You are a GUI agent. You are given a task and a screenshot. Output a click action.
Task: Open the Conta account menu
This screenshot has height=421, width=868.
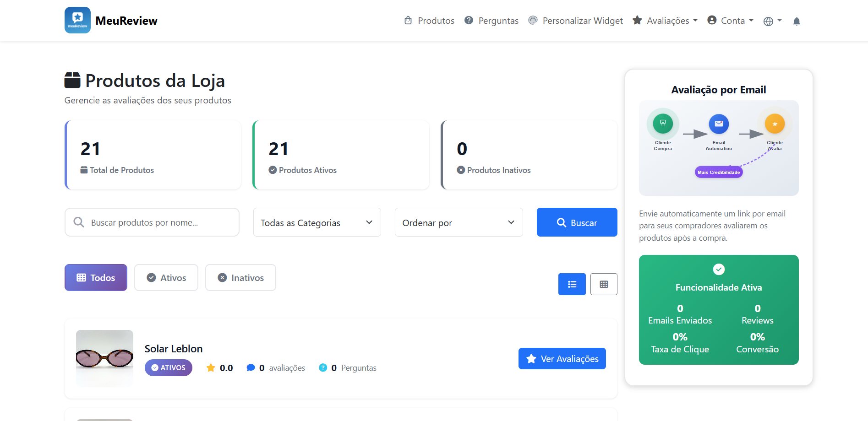pos(730,20)
